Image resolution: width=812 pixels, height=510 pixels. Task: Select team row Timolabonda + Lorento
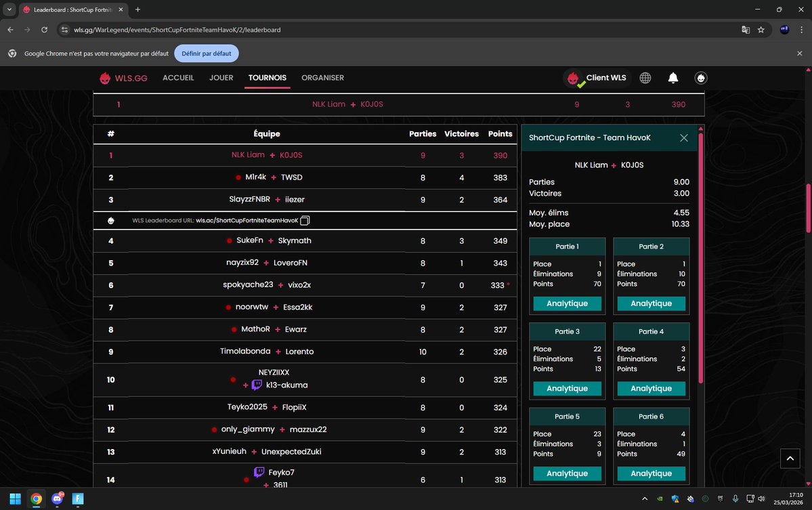[x=305, y=352]
